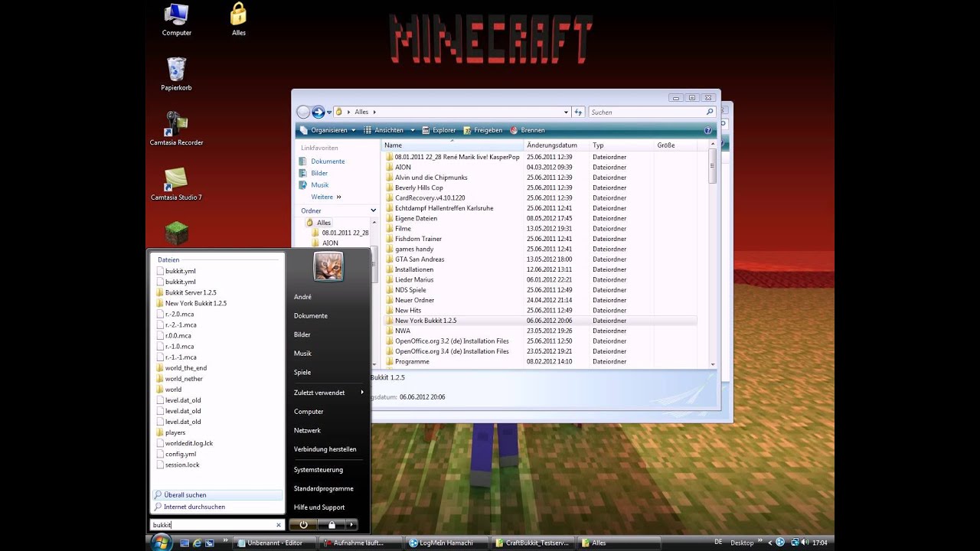Click Show Desktop quick launch icon

[185, 543]
